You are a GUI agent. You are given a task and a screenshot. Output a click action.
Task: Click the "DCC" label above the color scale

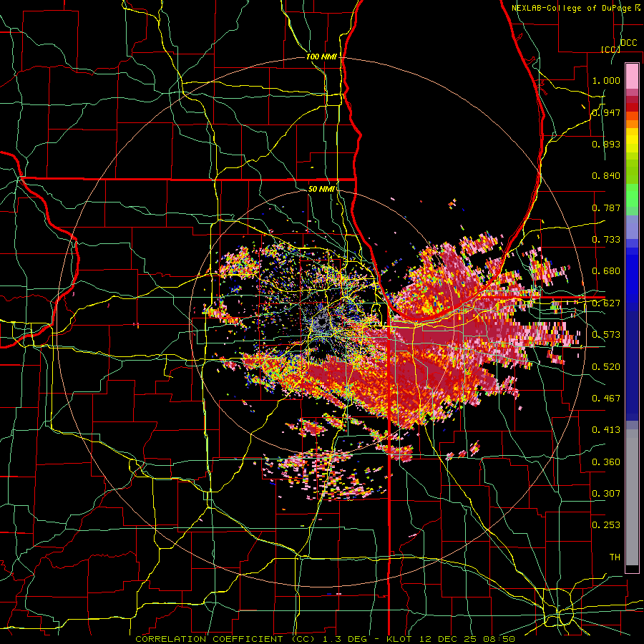click(x=629, y=43)
